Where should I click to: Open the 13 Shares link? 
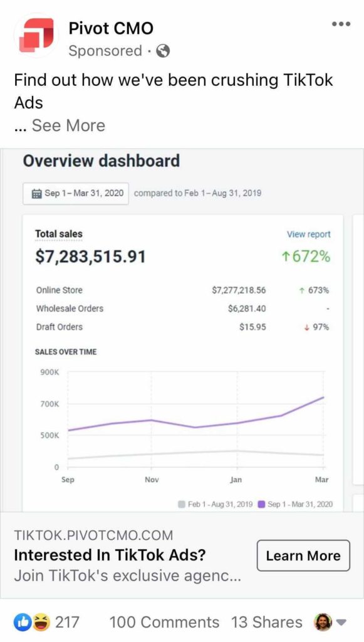coord(266,623)
